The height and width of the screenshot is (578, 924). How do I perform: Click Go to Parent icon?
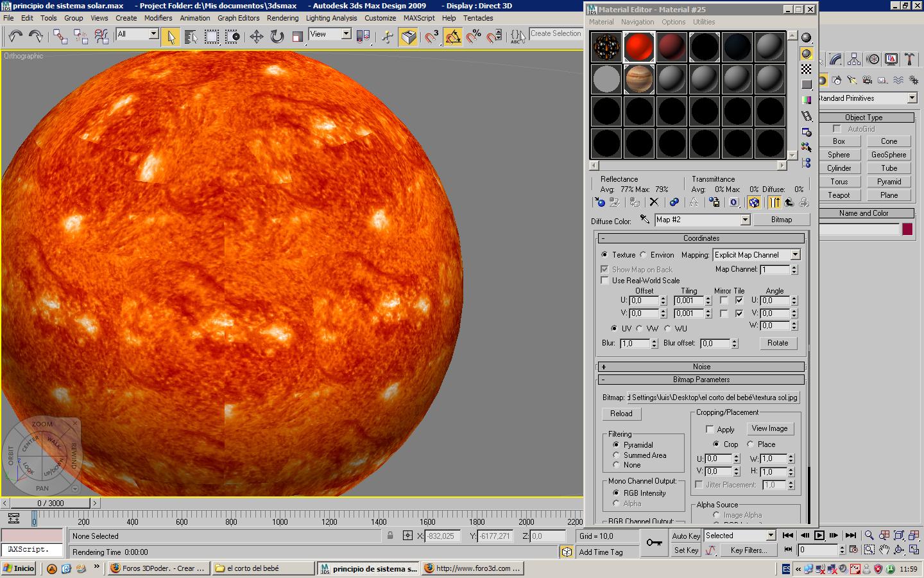point(789,202)
